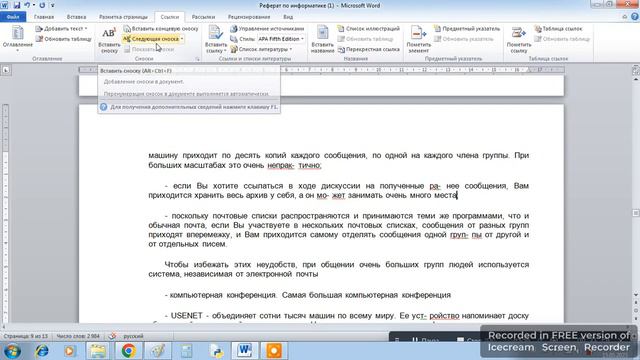Viewport: 640px width, 360px height.
Task: Click the русский language indicator
Action: pos(133,336)
